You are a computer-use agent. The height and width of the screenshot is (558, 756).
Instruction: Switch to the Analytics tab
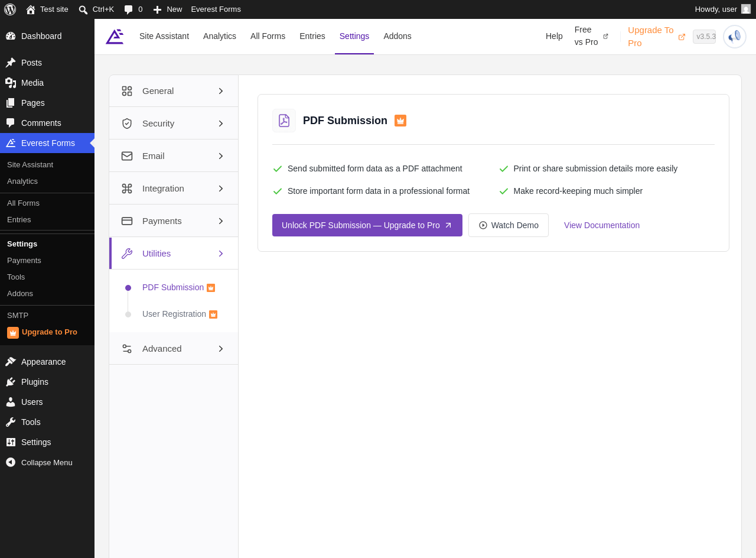tap(220, 36)
